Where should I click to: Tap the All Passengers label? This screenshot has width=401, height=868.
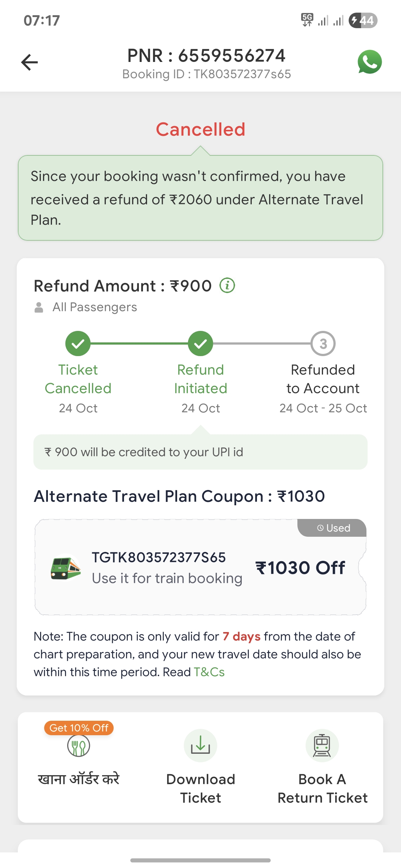(x=95, y=307)
